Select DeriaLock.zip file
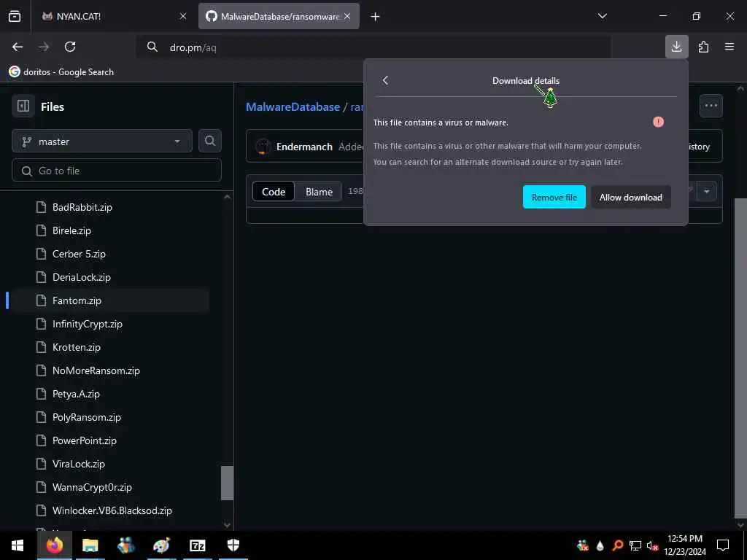This screenshot has height=560, width=747. click(x=82, y=277)
